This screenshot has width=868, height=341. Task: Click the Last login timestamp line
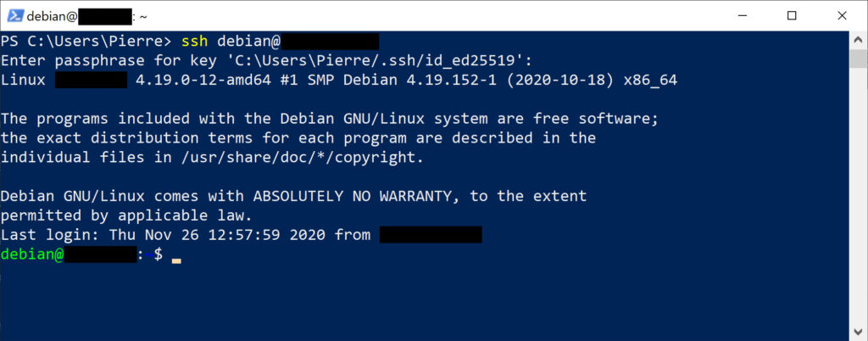point(241,235)
